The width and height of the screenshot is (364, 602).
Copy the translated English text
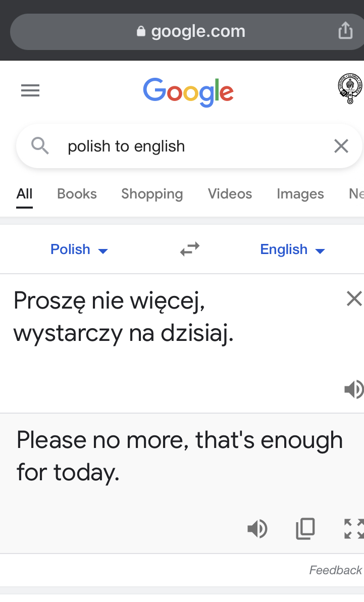click(305, 529)
